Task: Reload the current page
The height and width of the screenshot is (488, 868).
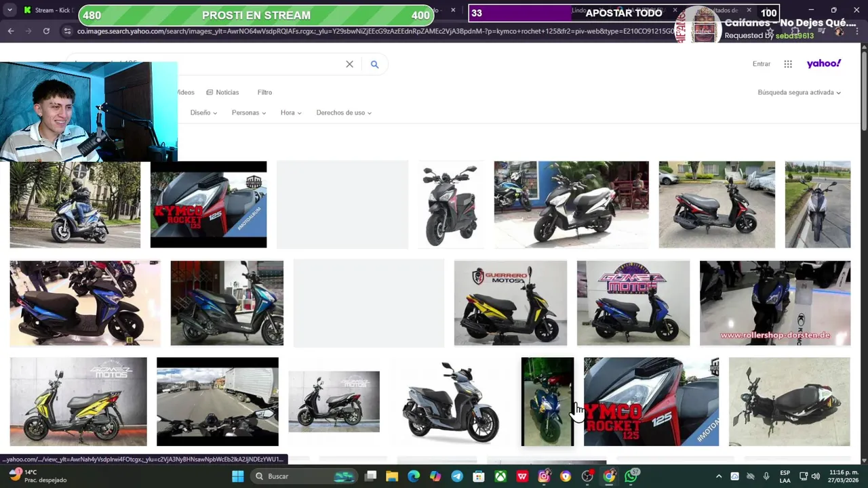Action: pyautogui.click(x=46, y=30)
